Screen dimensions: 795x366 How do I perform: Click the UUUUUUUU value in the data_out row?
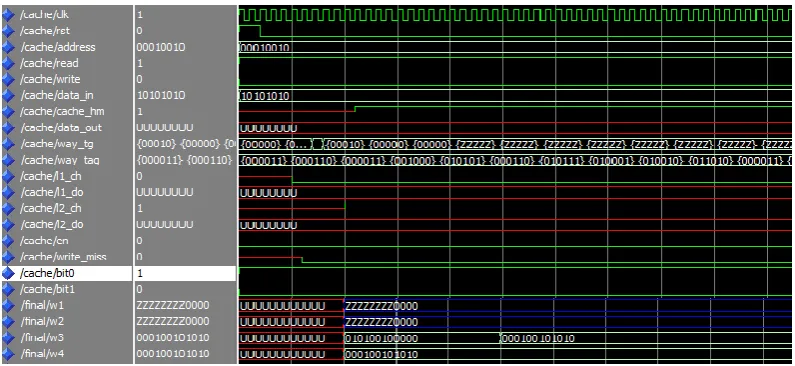pyautogui.click(x=165, y=128)
